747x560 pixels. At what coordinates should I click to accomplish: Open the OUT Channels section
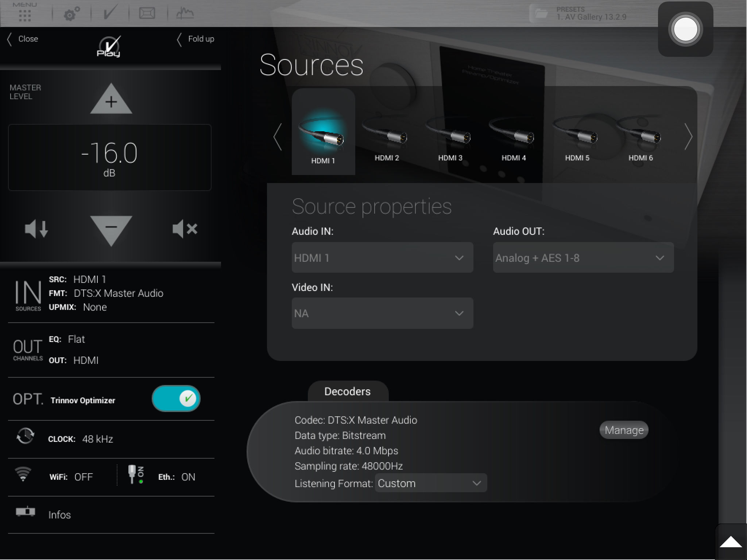pos(28,350)
